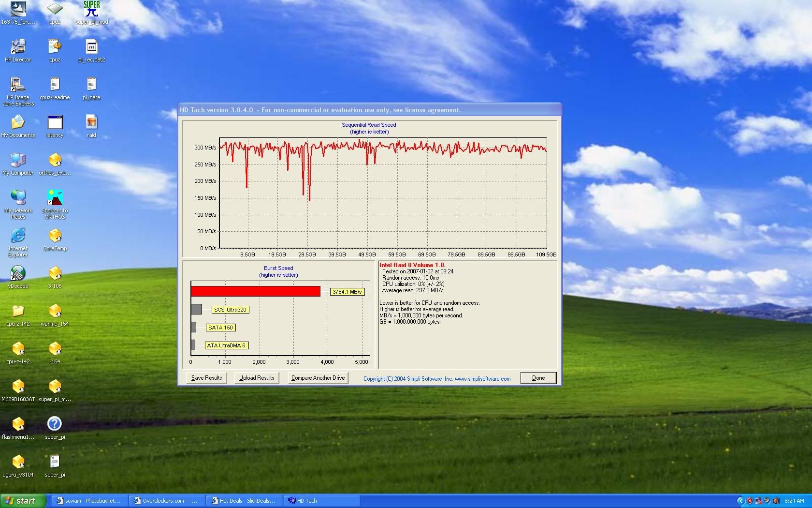Select the pi_rec.dat2 file icon
Screen dimensions: 812x508
91,50
